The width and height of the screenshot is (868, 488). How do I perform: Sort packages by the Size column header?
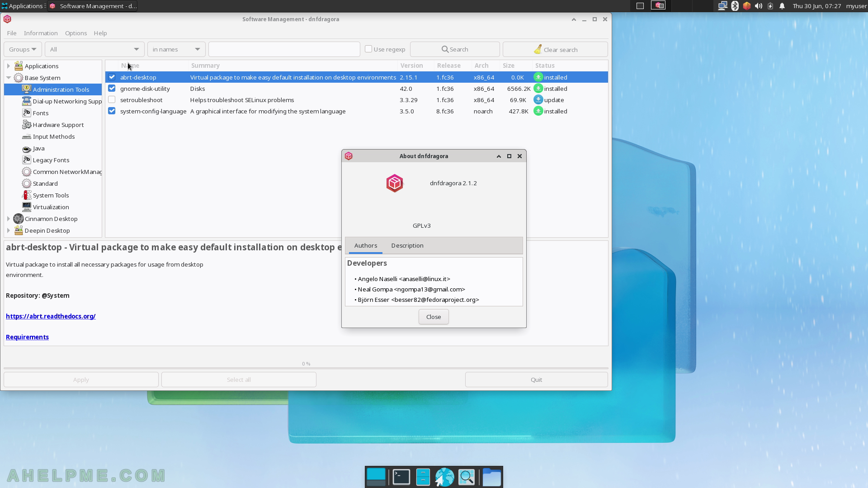click(x=517, y=66)
